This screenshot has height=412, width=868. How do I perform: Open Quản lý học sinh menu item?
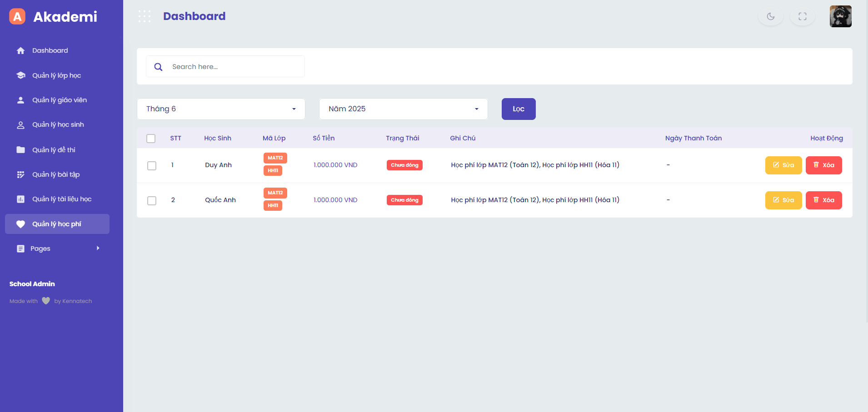pyautogui.click(x=58, y=125)
